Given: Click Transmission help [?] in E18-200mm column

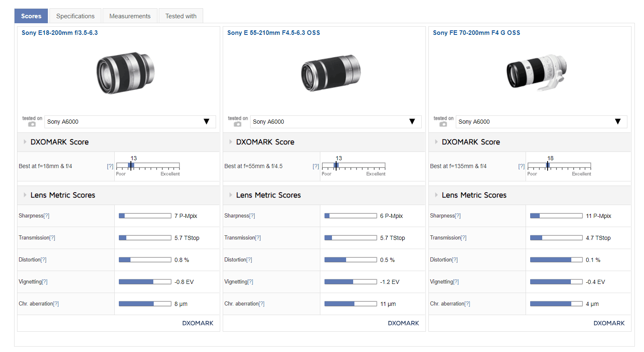Looking at the screenshot, I should point(52,238).
